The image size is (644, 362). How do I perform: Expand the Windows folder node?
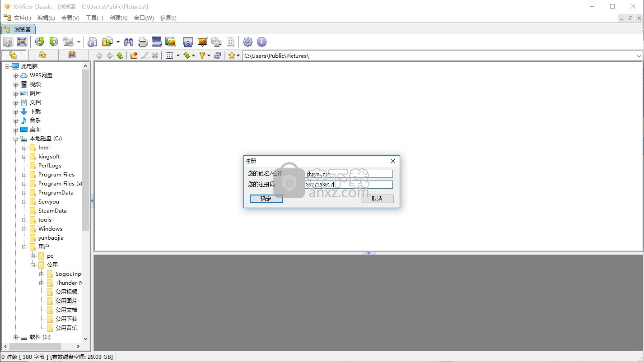click(24, 229)
